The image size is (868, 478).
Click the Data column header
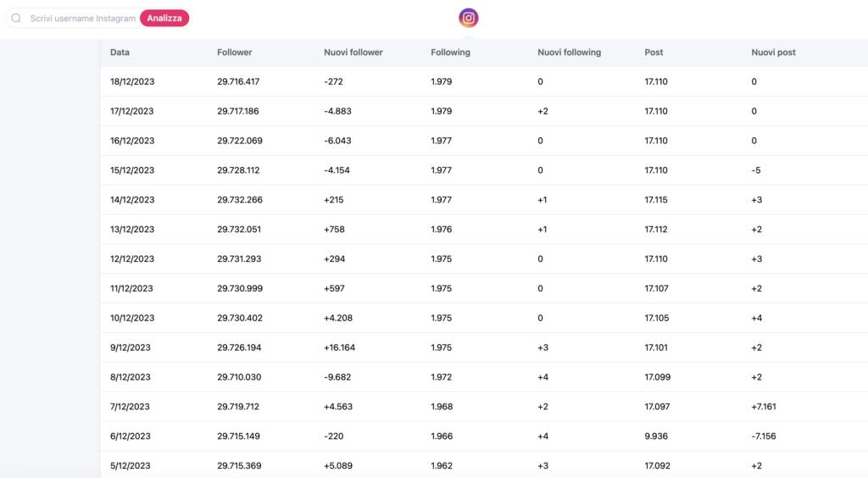tap(120, 53)
